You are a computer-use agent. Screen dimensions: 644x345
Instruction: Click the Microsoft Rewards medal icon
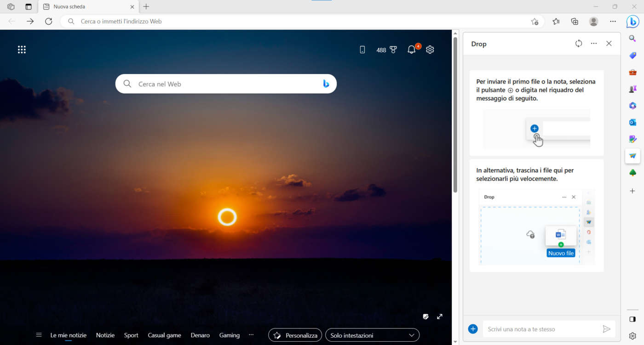pos(392,50)
